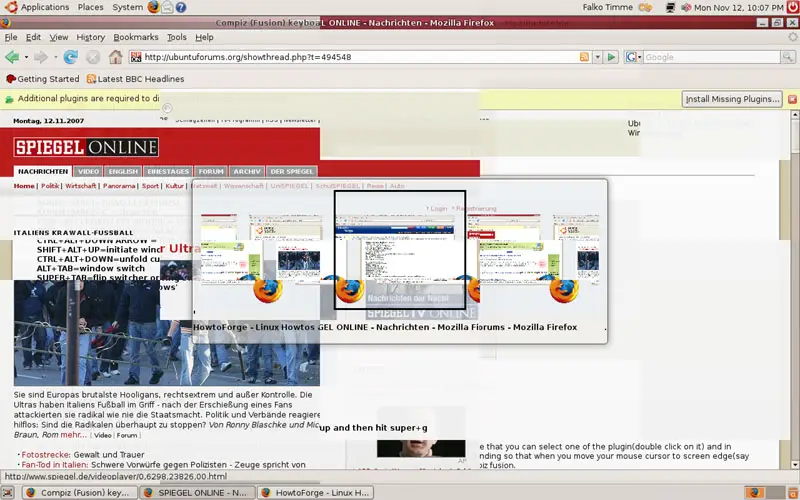800x500 pixels.
Task: Click the hooligans article photo
Action: click(167, 333)
